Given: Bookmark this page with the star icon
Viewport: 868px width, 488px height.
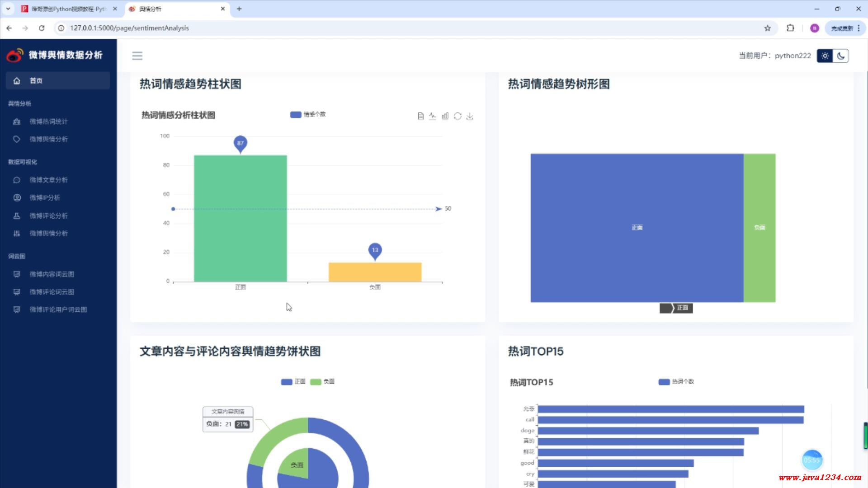Looking at the screenshot, I should tap(767, 28).
